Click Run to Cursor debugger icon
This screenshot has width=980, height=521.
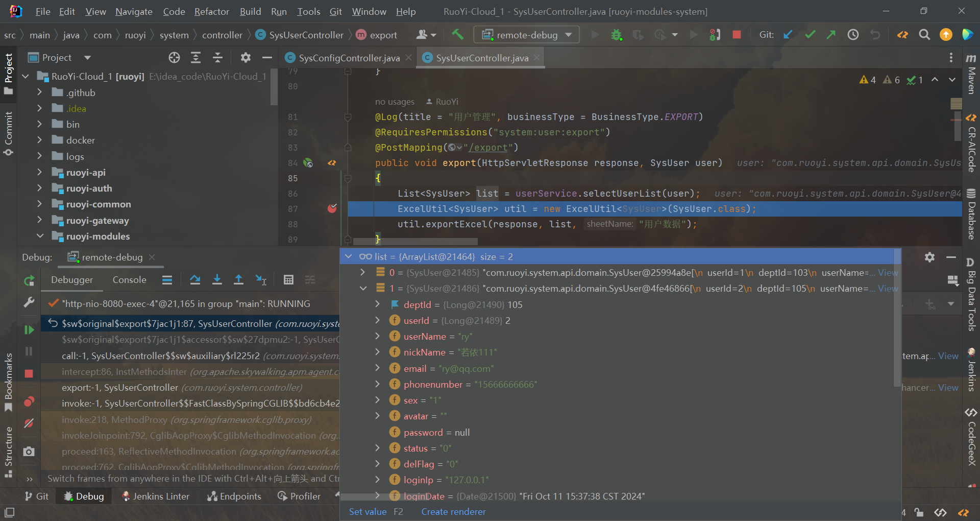261,279
